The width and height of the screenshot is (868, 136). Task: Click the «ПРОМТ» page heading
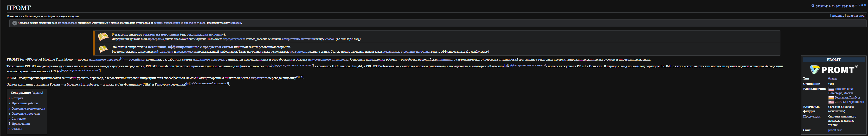[x=19, y=8]
